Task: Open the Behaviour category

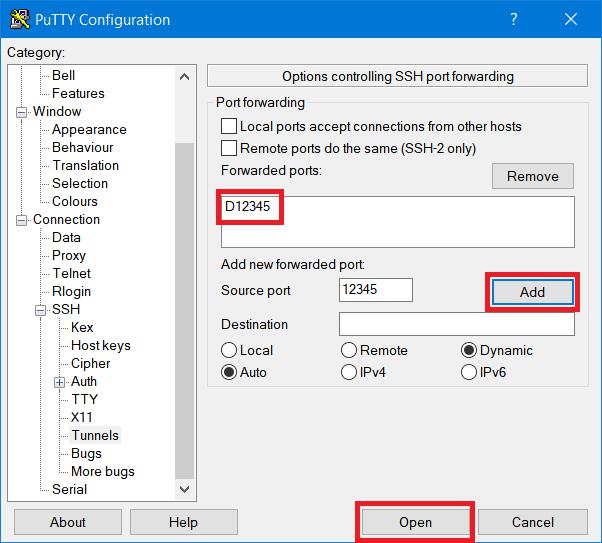Action: 83,147
